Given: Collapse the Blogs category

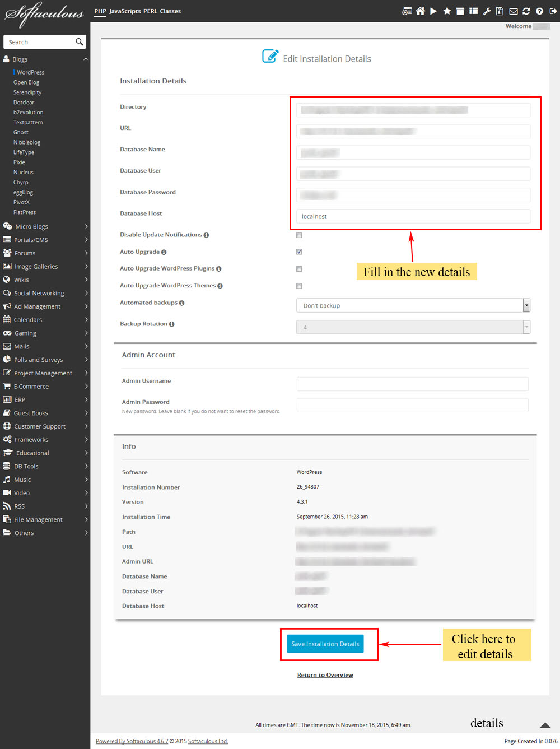Looking at the screenshot, I should 45,59.
